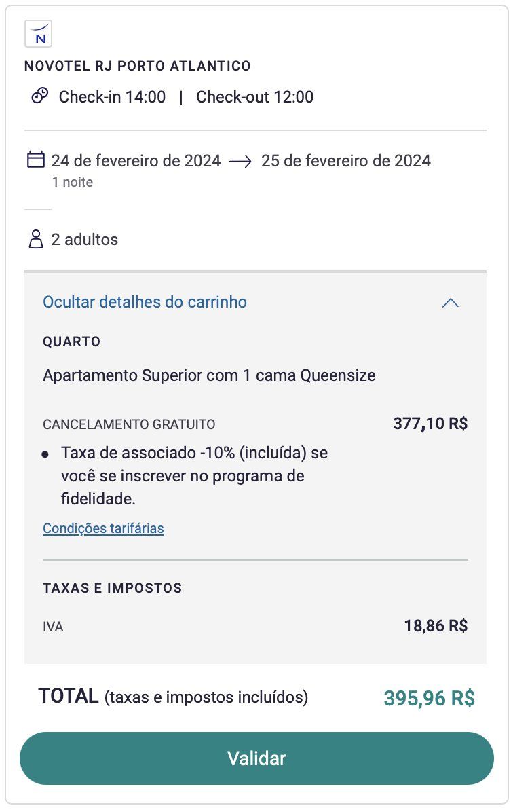Click the hotel name Novotel RJ Porto Atlantico
The height and width of the screenshot is (812, 513).
(x=138, y=66)
